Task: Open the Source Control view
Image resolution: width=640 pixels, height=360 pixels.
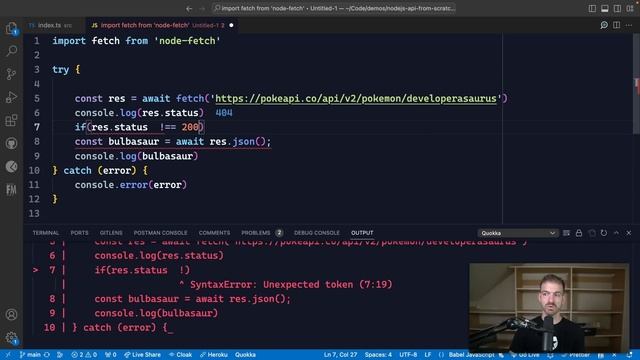Action: point(11,74)
